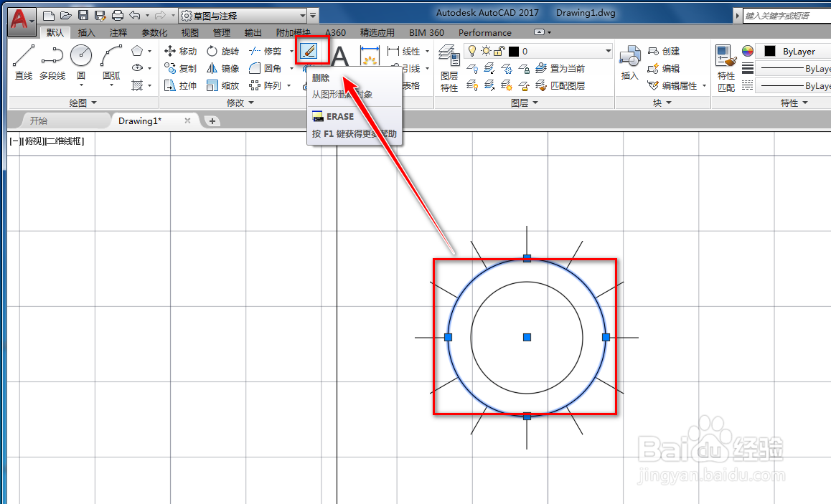Switch to the 视图 ribbon tab
The height and width of the screenshot is (504, 831).
(189, 32)
